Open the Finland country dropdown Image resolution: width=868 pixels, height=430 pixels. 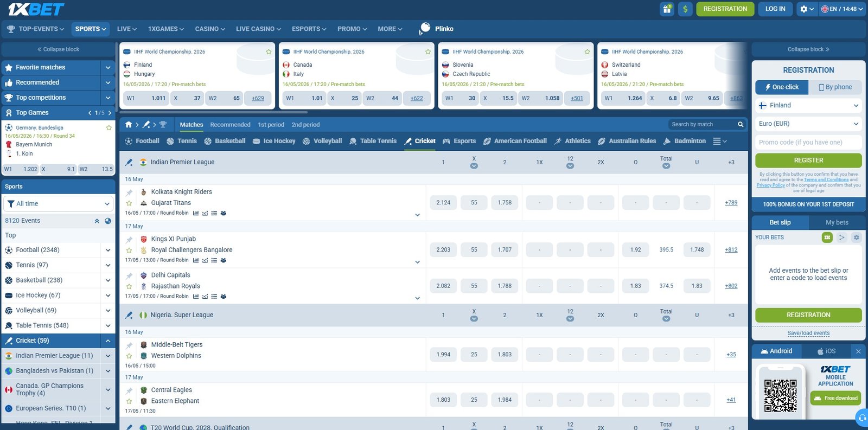(808, 106)
